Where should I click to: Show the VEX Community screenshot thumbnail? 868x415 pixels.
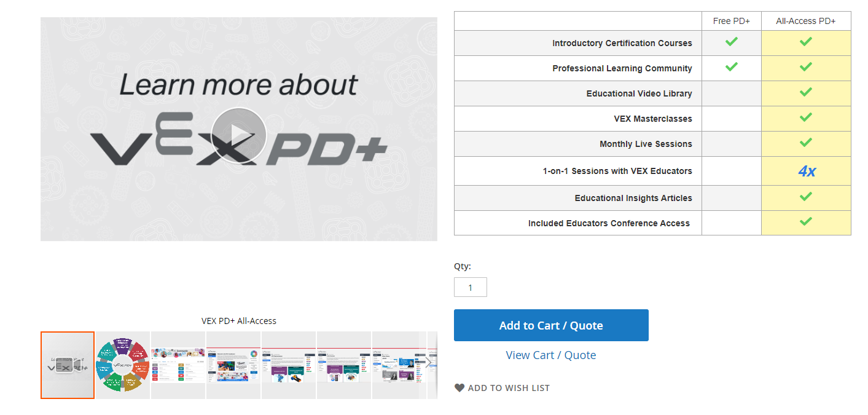point(178,365)
